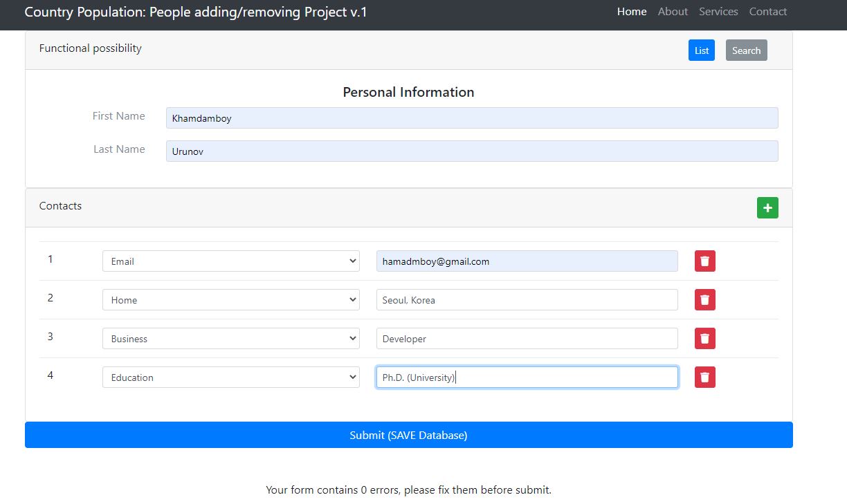Submit the form with SAVE Database button
Image resolution: width=847 pixels, height=504 pixels.
coord(409,435)
